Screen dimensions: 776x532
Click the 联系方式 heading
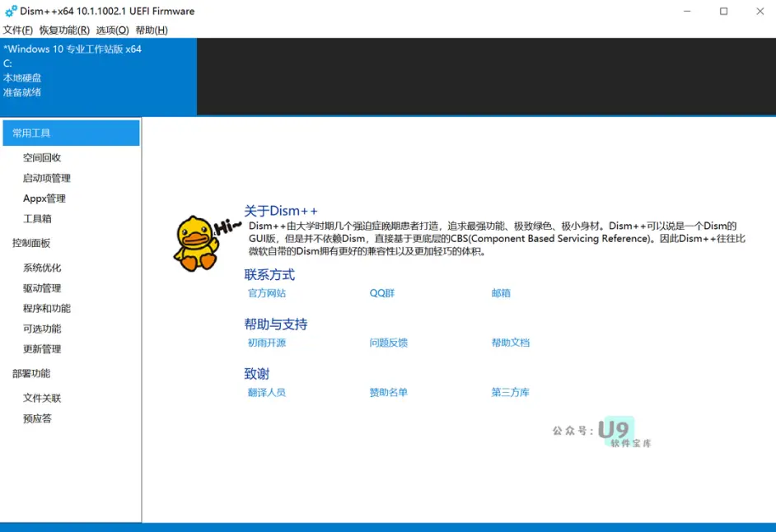pyautogui.click(x=269, y=275)
